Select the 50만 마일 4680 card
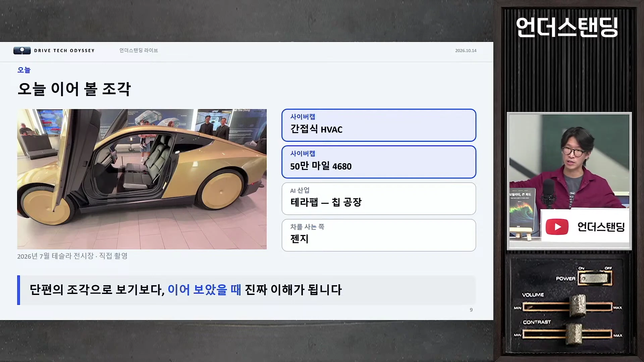644x362 pixels. click(379, 162)
